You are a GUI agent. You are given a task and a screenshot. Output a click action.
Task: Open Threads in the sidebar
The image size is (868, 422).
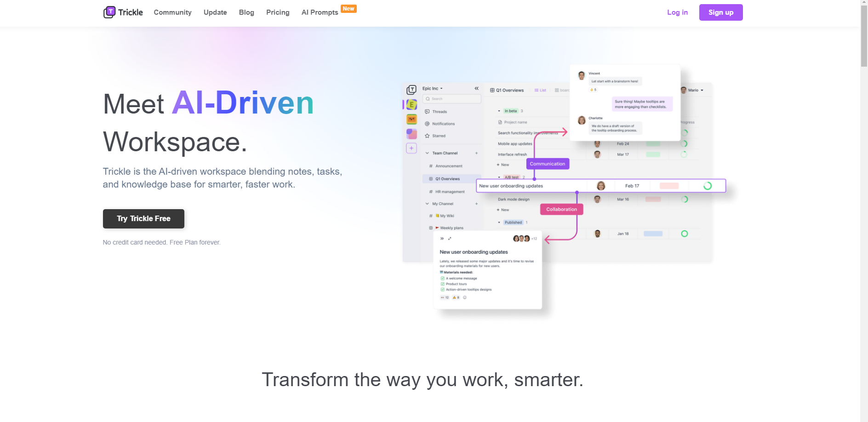(x=436, y=112)
